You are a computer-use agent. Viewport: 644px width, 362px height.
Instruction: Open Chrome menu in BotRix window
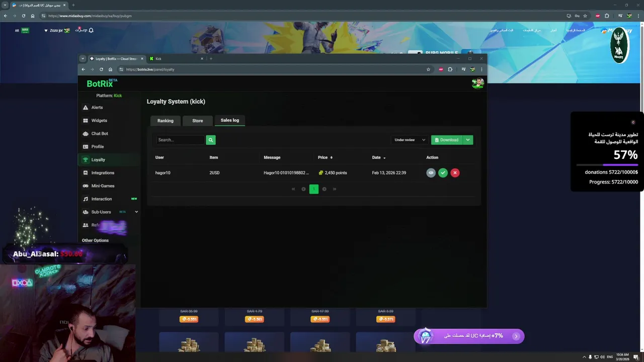click(x=481, y=69)
